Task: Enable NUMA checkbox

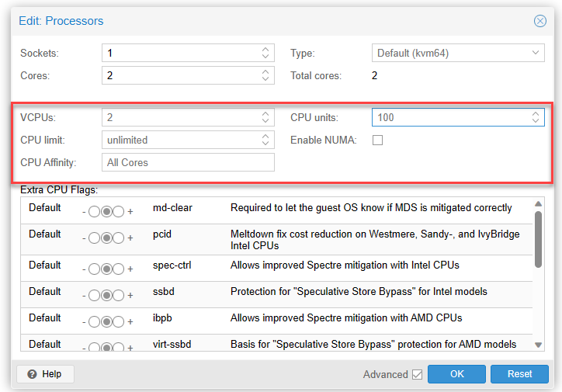Action: [x=378, y=140]
